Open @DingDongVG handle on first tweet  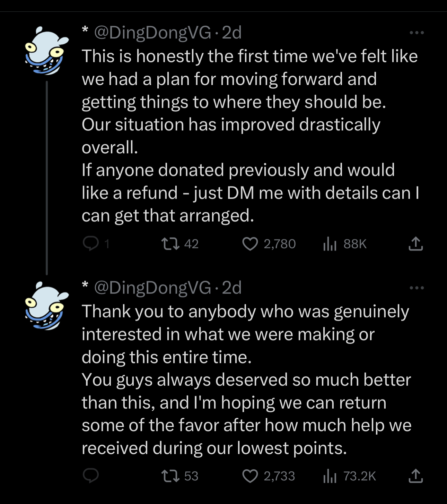[152, 33]
